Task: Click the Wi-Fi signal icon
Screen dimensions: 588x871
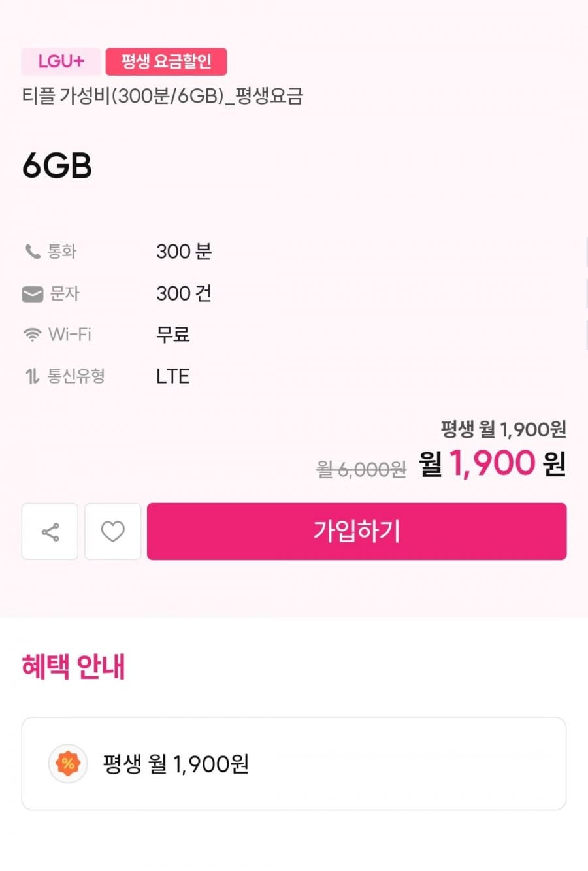Action: click(x=32, y=335)
